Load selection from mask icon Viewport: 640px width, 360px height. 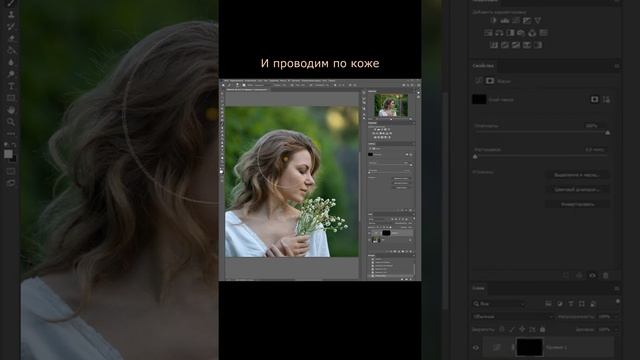[x=566, y=276]
